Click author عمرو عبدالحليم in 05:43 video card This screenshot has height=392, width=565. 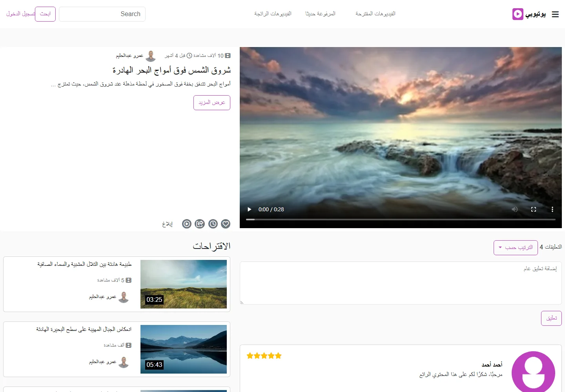tap(102, 362)
